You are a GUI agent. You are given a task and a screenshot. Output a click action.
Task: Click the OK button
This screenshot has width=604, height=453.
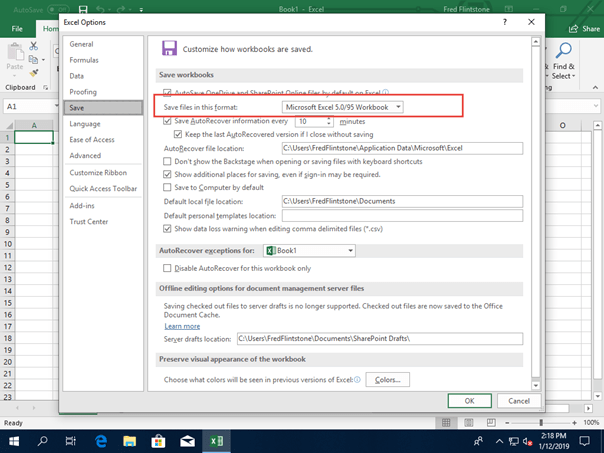pyautogui.click(x=469, y=400)
